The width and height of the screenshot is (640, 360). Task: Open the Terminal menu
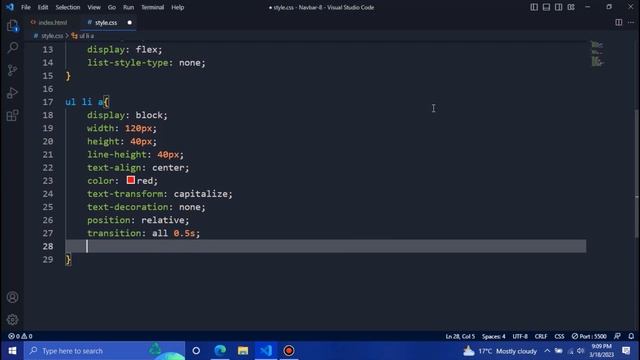153,7
